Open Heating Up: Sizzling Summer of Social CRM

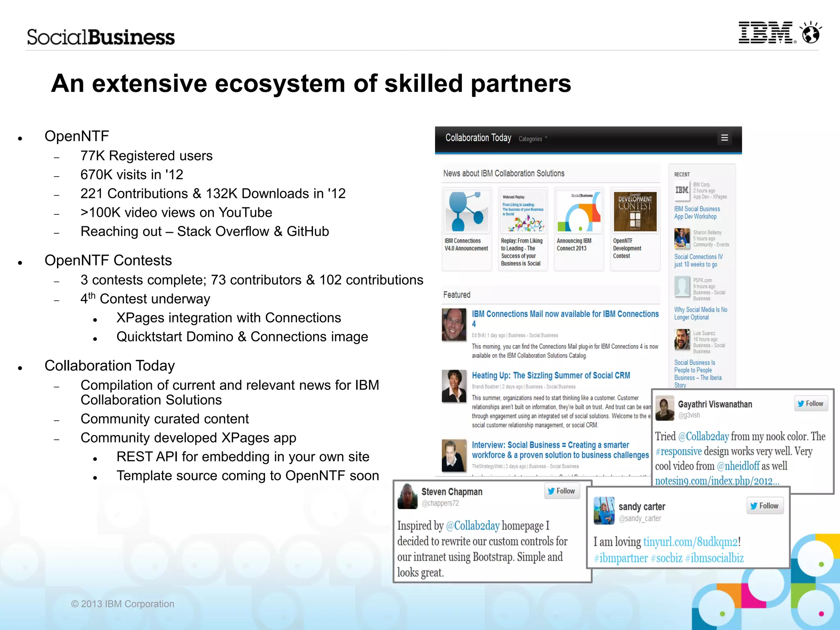click(x=551, y=375)
